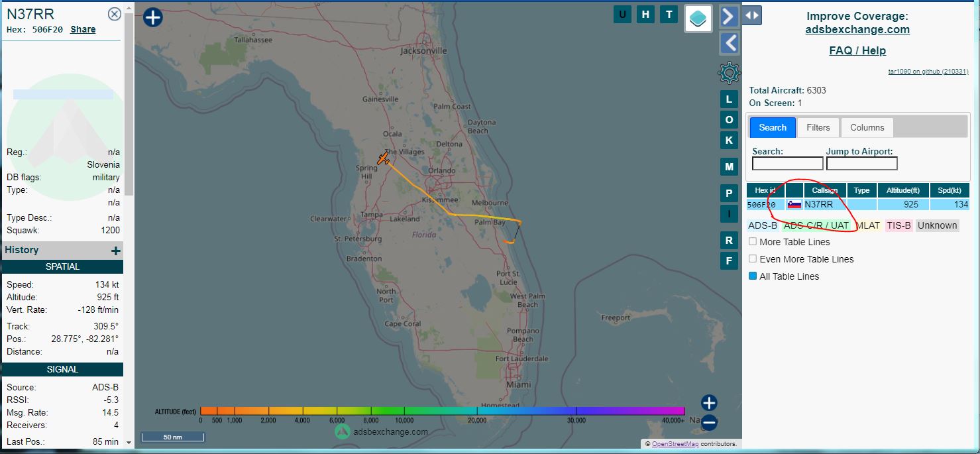This screenshot has height=454, width=980.
Task: Open the FAQ / Help link
Action: (x=857, y=50)
